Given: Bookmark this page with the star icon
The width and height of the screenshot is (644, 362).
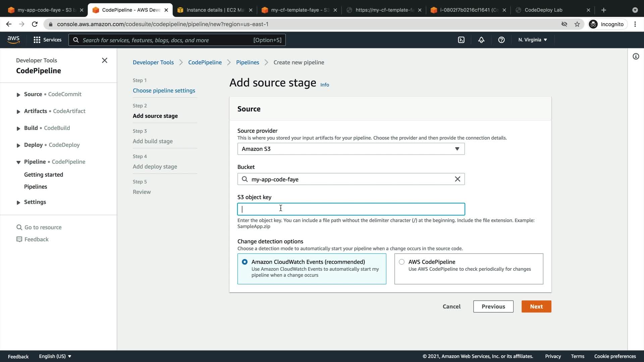Looking at the screenshot, I should pos(577,24).
